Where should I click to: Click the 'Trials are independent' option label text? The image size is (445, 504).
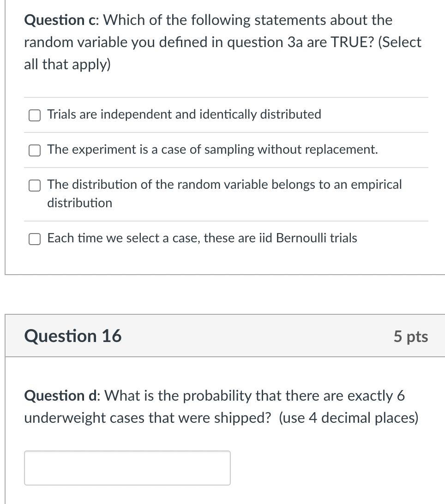[x=184, y=114]
